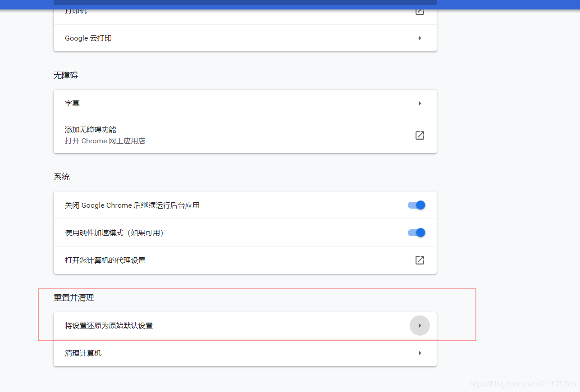Toggle 使用硬件加速模式 switch

coord(416,232)
